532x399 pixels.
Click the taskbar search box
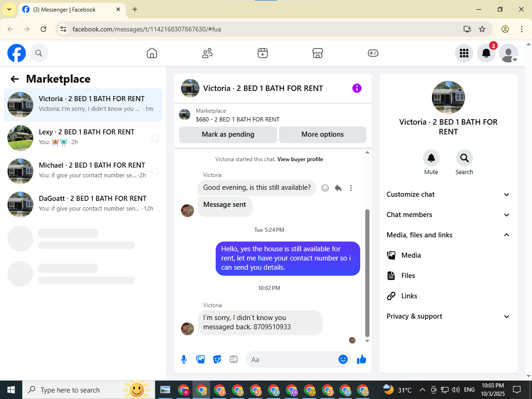89,390
